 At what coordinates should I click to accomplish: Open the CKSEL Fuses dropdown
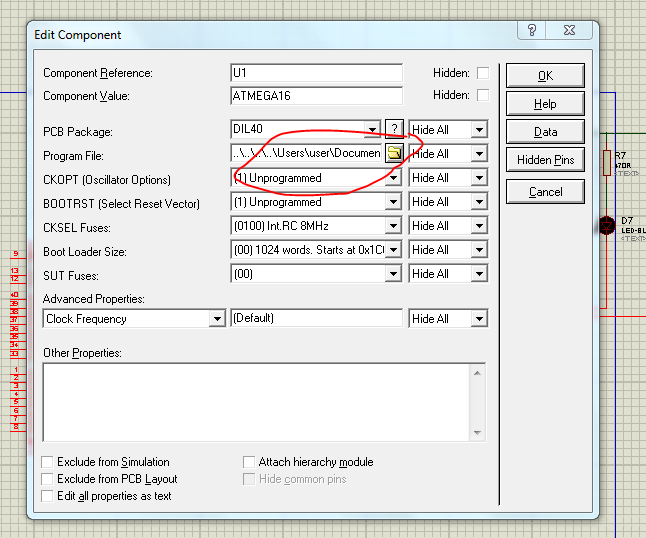tap(393, 226)
